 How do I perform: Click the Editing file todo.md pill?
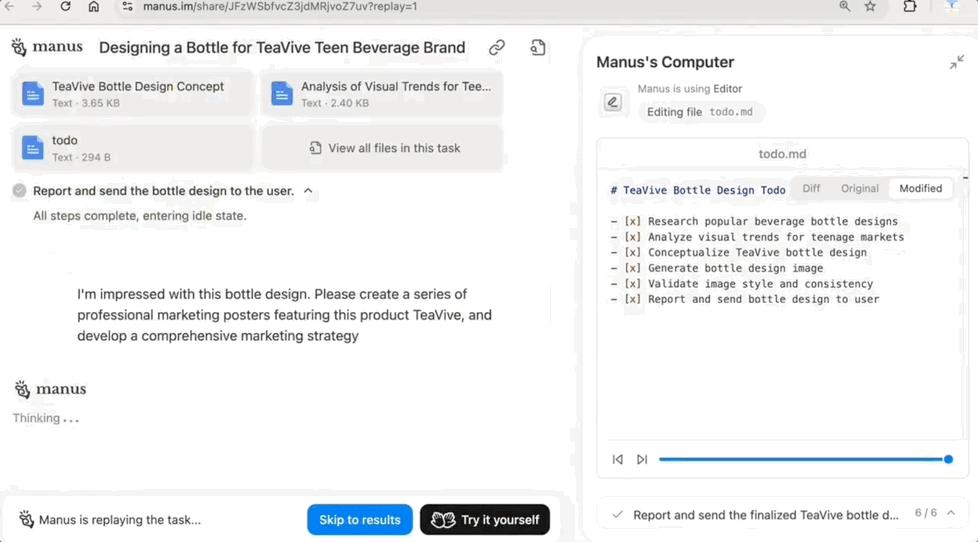[700, 112]
